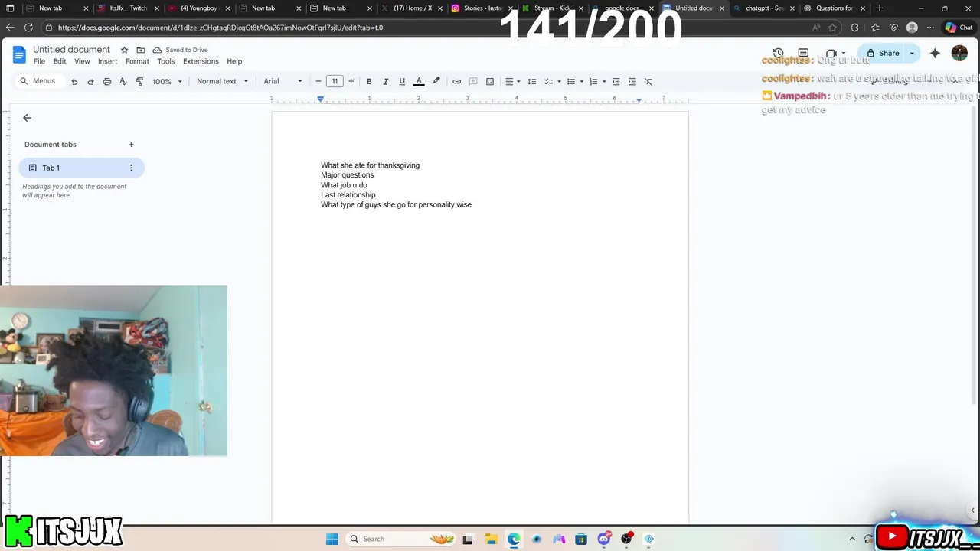The height and width of the screenshot is (551, 980).
Task: Open the Google account avatar
Action: tap(959, 53)
